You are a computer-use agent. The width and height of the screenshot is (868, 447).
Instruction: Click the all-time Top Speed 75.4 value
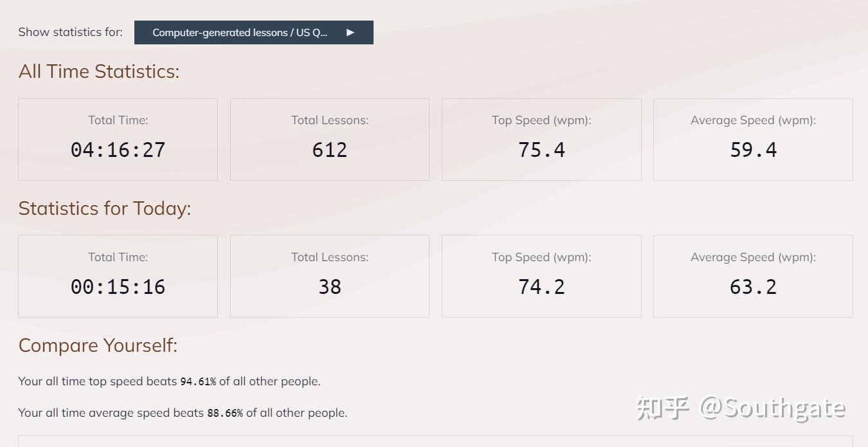pyautogui.click(x=541, y=150)
